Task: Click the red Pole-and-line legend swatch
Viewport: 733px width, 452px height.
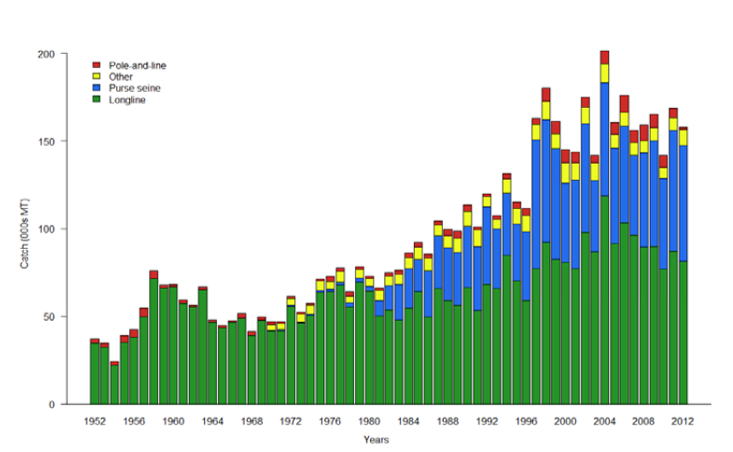Action: [x=97, y=66]
